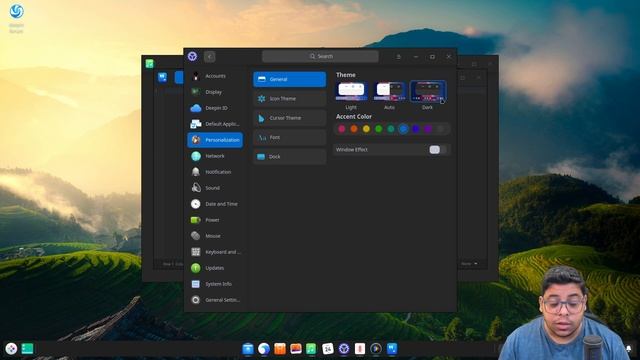Open the Album app in dock

coord(296,349)
